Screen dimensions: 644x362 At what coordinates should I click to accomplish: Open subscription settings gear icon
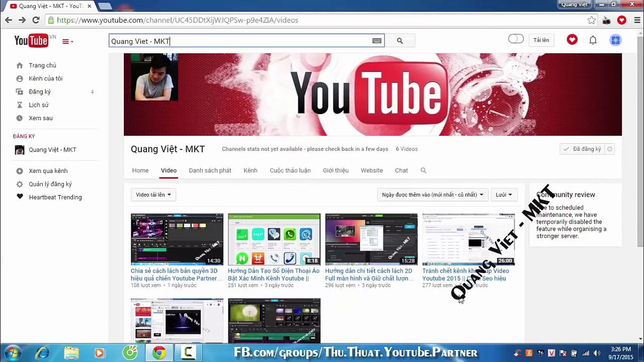pos(610,149)
